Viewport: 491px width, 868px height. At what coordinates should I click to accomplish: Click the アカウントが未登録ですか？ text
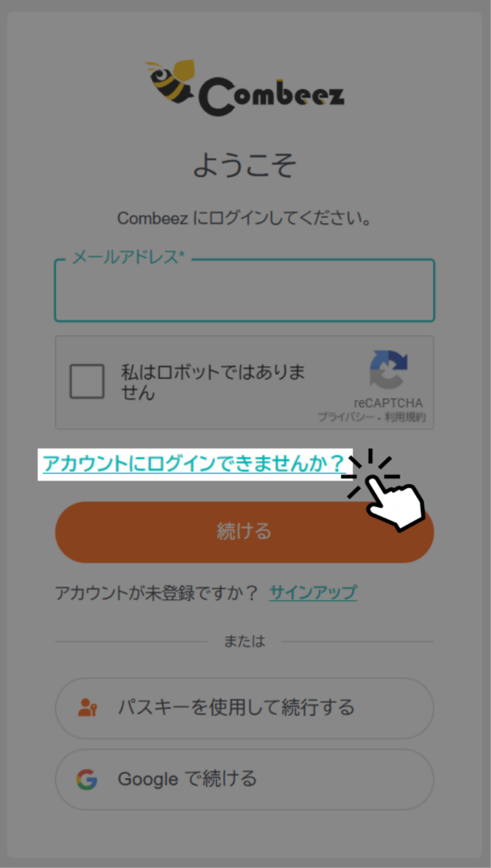pos(157,593)
